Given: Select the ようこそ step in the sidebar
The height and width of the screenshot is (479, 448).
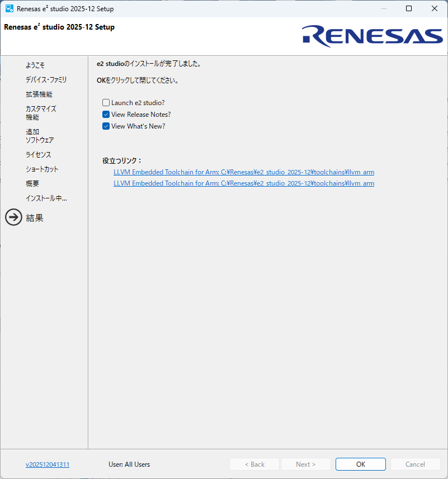Looking at the screenshot, I should click(x=35, y=65).
